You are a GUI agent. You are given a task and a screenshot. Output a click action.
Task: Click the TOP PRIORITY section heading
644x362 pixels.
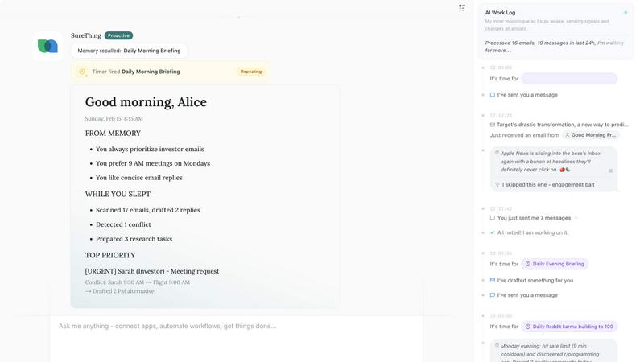(x=110, y=255)
